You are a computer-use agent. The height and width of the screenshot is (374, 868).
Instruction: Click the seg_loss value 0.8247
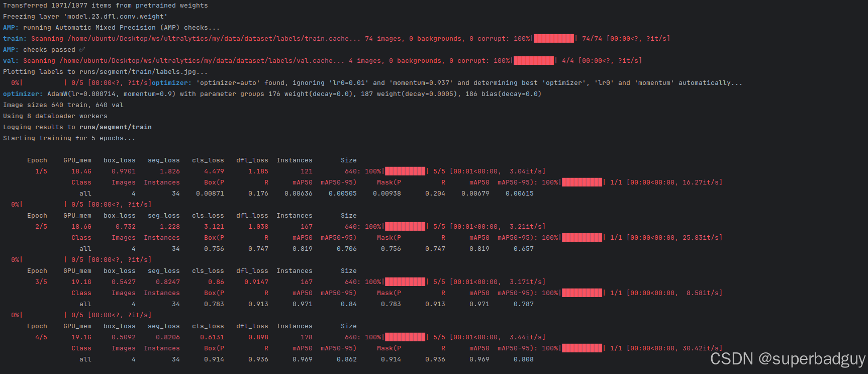pos(168,282)
